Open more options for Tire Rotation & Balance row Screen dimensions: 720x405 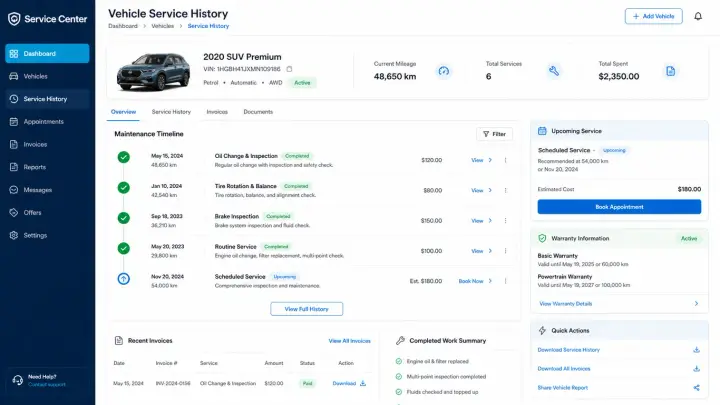[506, 190]
